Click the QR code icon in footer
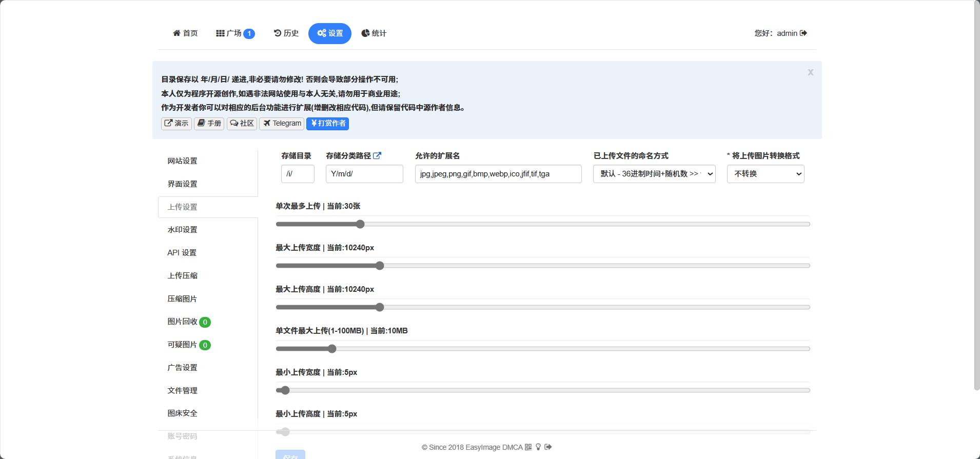Viewport: 980px width, 459px height. (528, 447)
